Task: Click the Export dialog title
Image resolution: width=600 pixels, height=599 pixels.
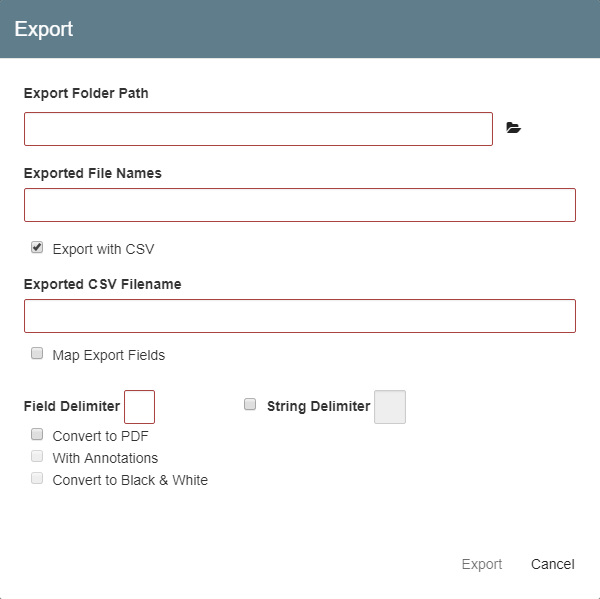Action: 44,29
